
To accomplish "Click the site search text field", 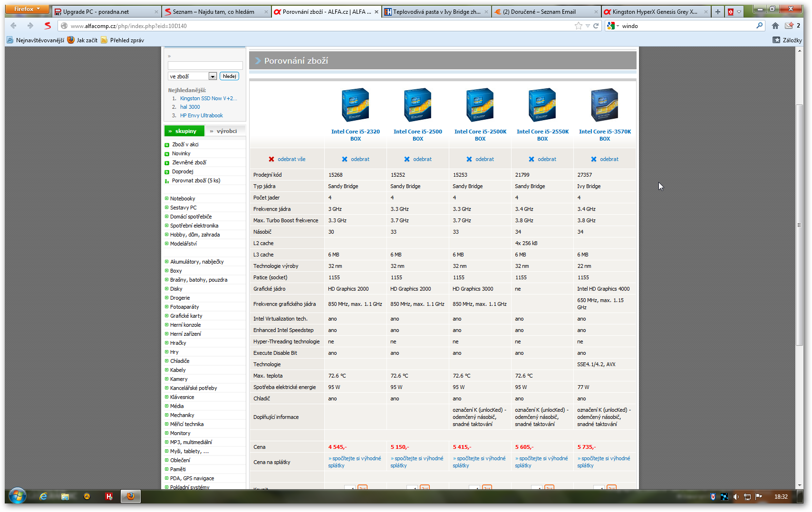I will tap(205, 66).
